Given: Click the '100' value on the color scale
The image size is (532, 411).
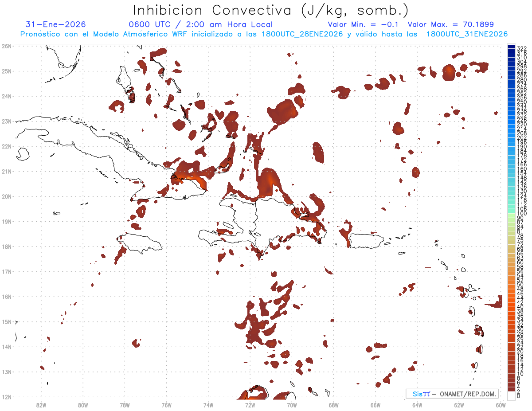Looking at the screenshot, I should point(522,214).
